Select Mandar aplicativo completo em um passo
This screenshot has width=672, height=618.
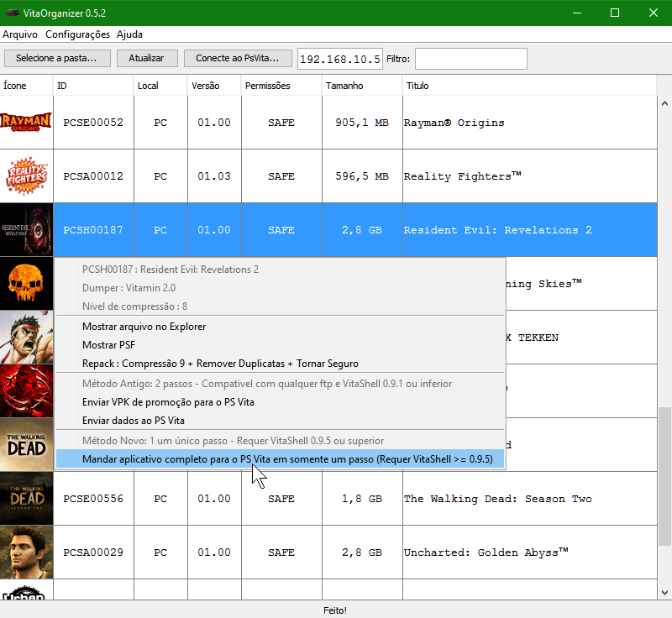[281, 459]
